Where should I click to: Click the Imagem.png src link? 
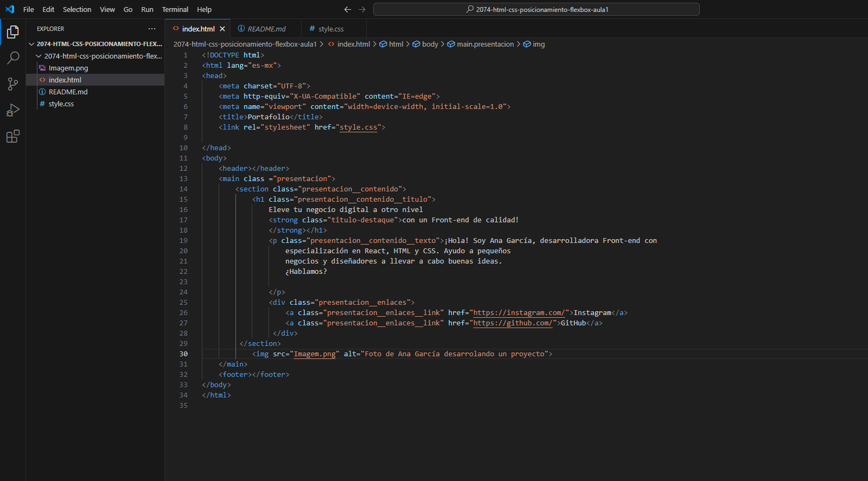(x=315, y=354)
